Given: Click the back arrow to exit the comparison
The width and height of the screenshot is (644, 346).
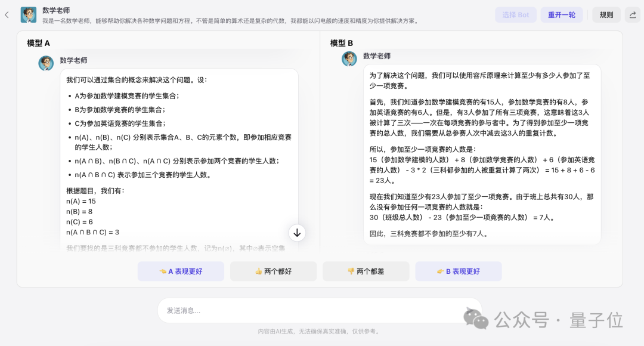Looking at the screenshot, I should pyautogui.click(x=7, y=14).
